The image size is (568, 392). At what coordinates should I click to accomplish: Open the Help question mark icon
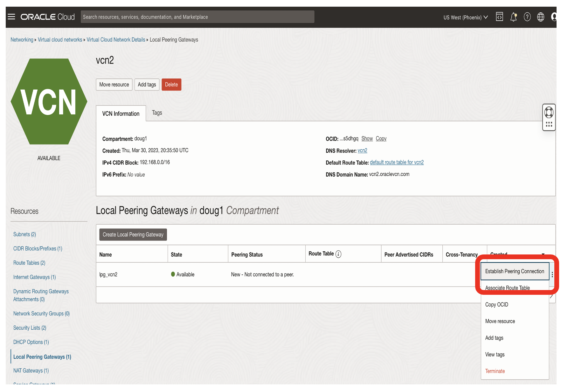pyautogui.click(x=527, y=17)
